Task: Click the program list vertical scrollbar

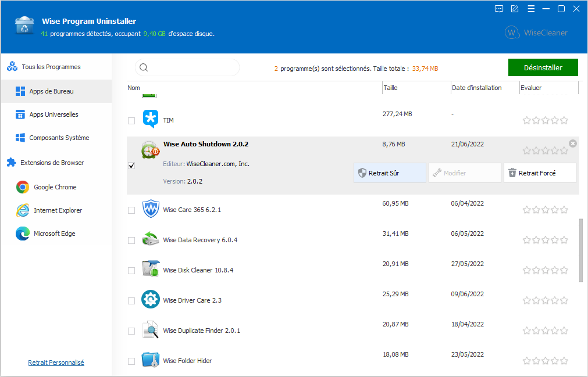Action: pyautogui.click(x=581, y=250)
